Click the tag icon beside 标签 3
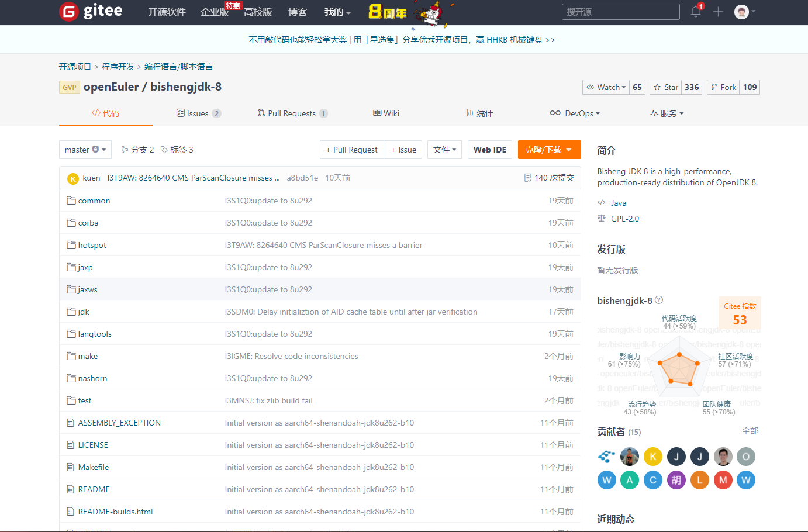The height and width of the screenshot is (532, 808). 164,150
